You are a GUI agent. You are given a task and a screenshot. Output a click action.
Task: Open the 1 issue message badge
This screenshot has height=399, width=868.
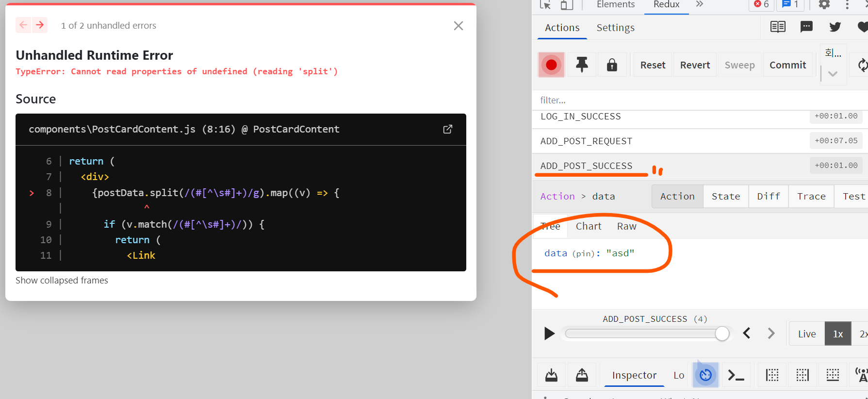pyautogui.click(x=790, y=4)
